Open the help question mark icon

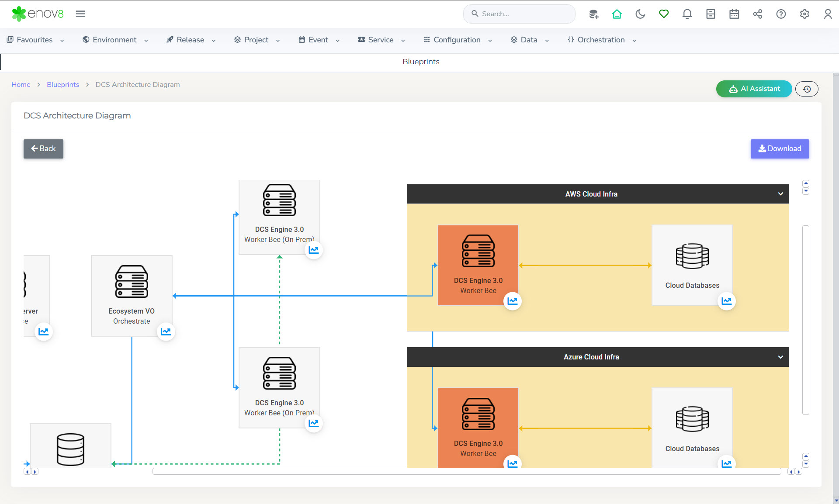(x=781, y=14)
